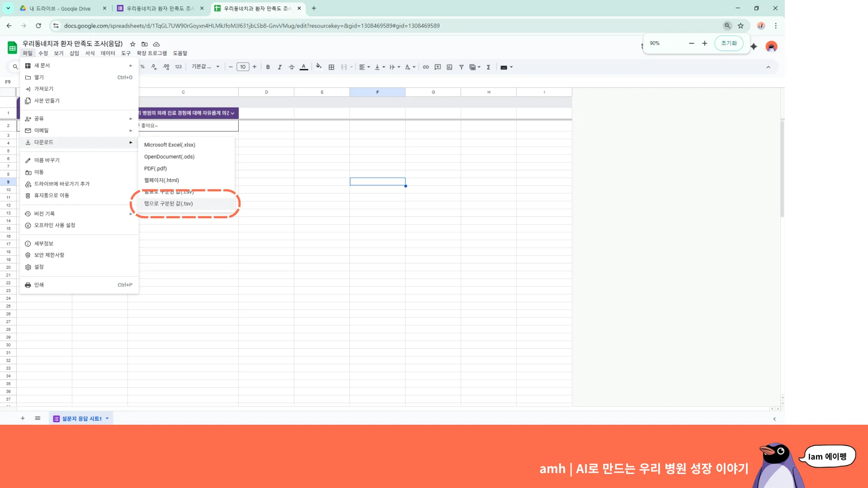
Task: Select Microsoft Excel (.xlsx) download option
Action: (x=170, y=145)
